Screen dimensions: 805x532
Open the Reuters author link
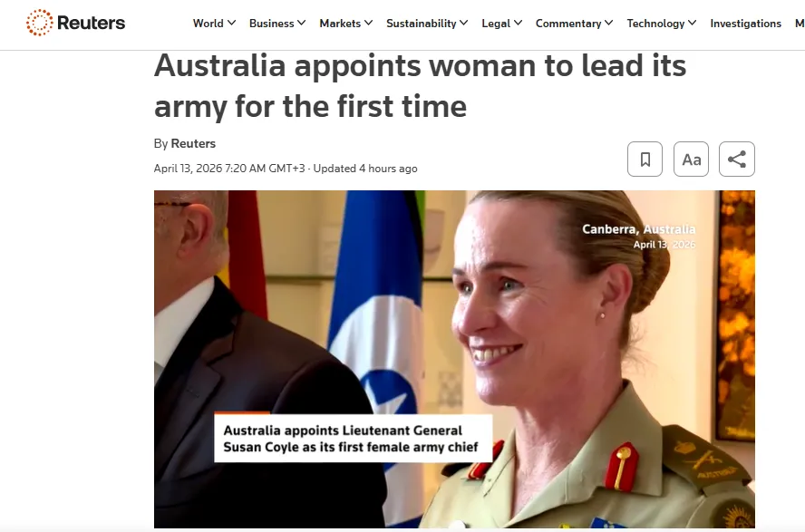tap(193, 143)
